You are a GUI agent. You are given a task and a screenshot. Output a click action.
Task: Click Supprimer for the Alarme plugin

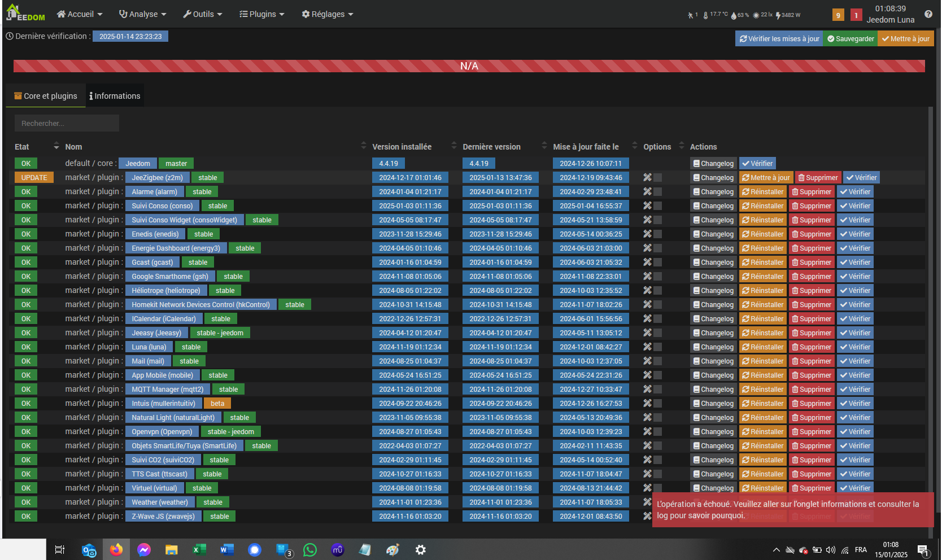pyautogui.click(x=812, y=191)
